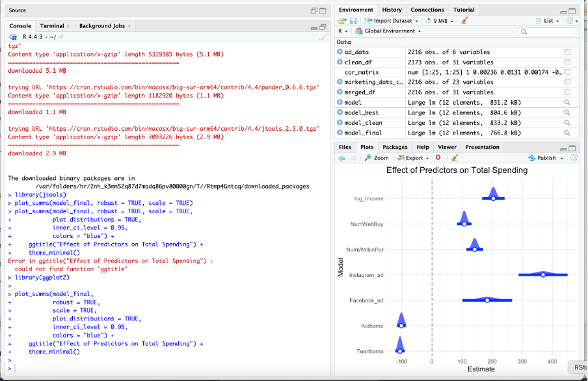Viewport: 588px width, 381px height.
Task: Open the Export plot dropdown
Action: [x=413, y=158]
